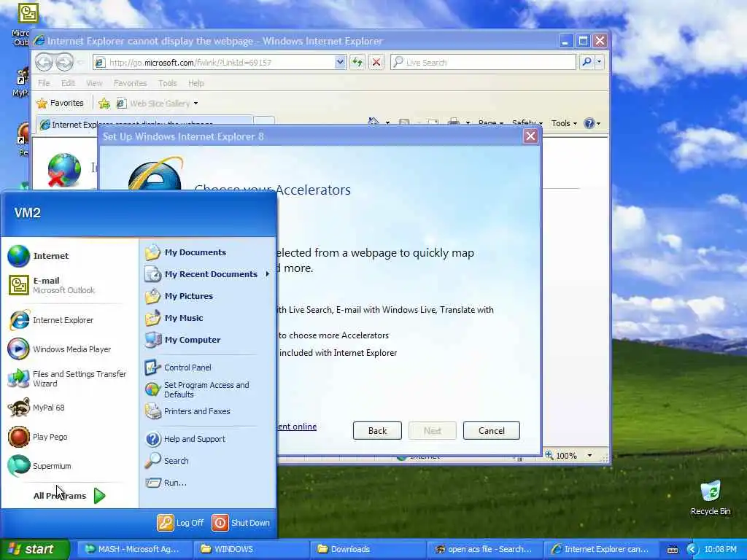Image resolution: width=747 pixels, height=560 pixels.
Task: Launch Windows Media Player
Action: point(60,349)
